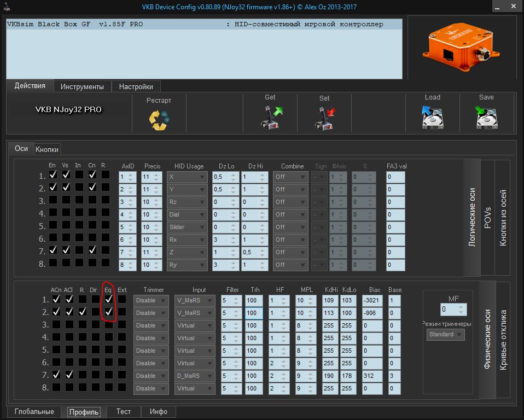Image resolution: width=524 pixels, height=420 pixels.
Task: Select the Логические оси vertical tab
Action: tap(472, 218)
